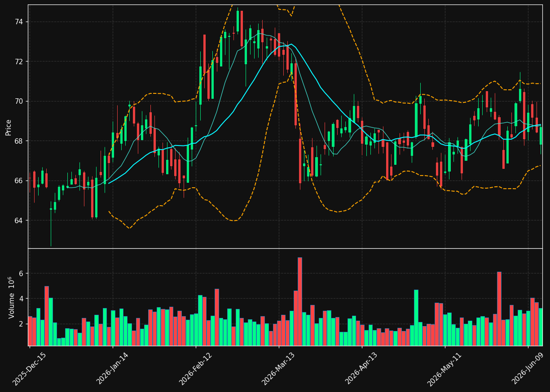The width and height of the screenshot is (550, 392).
Task: Click the 68 price axis tick
Action: [x=20, y=141]
